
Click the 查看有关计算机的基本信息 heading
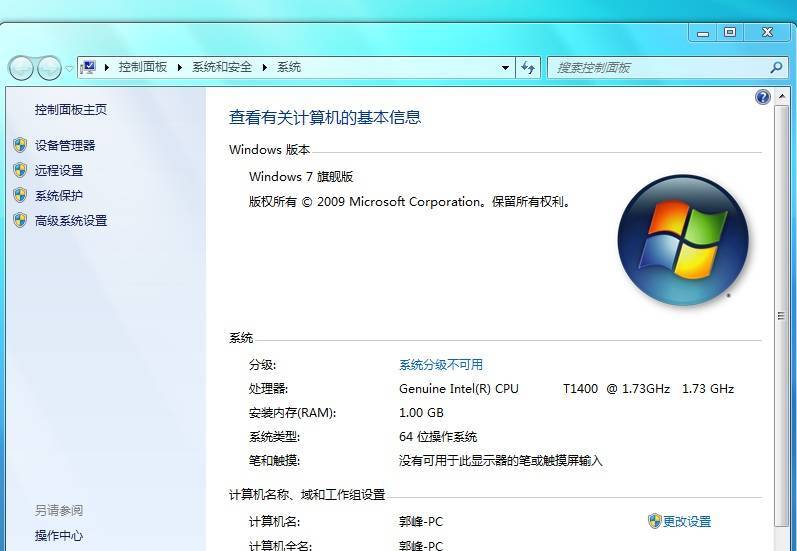point(325,117)
